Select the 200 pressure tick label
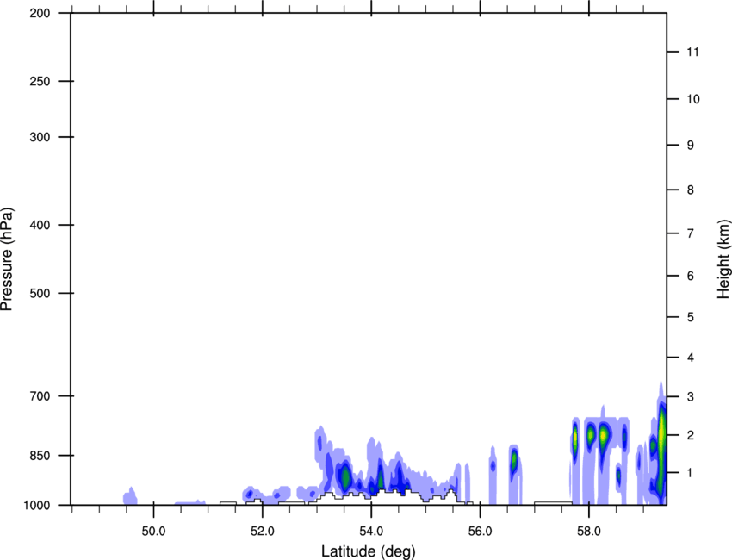732x560 pixels. (x=40, y=13)
